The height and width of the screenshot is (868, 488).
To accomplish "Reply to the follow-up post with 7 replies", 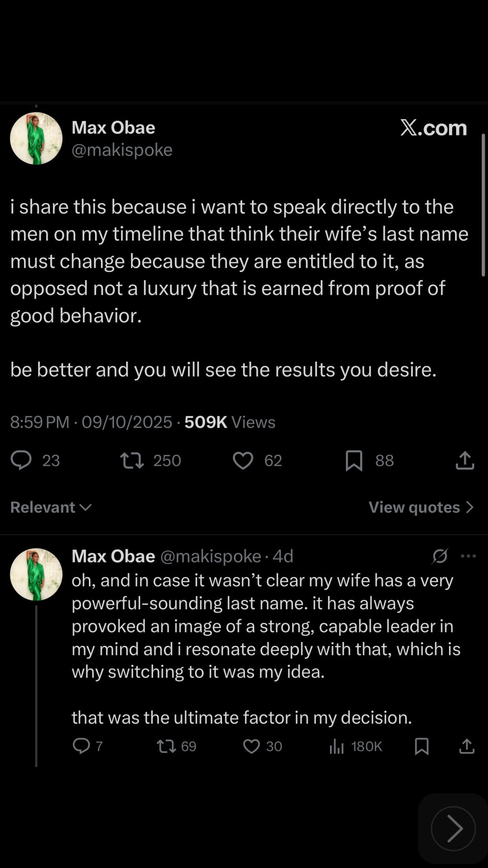I will click(81, 746).
